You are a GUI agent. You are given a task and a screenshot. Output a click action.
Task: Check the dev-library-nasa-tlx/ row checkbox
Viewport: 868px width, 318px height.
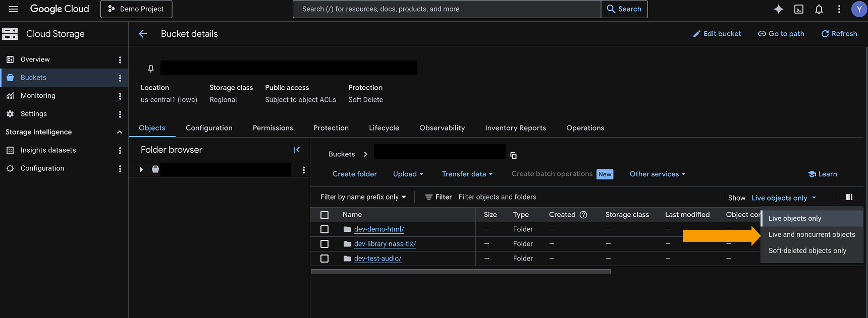coord(324,244)
